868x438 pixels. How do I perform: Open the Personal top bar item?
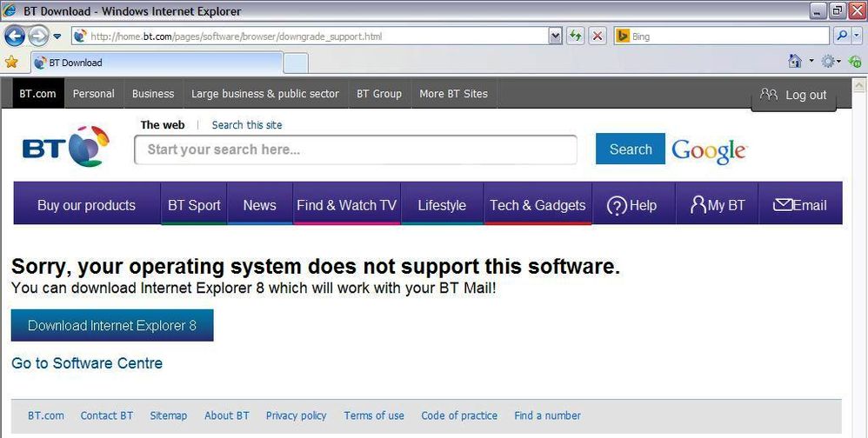tap(94, 94)
